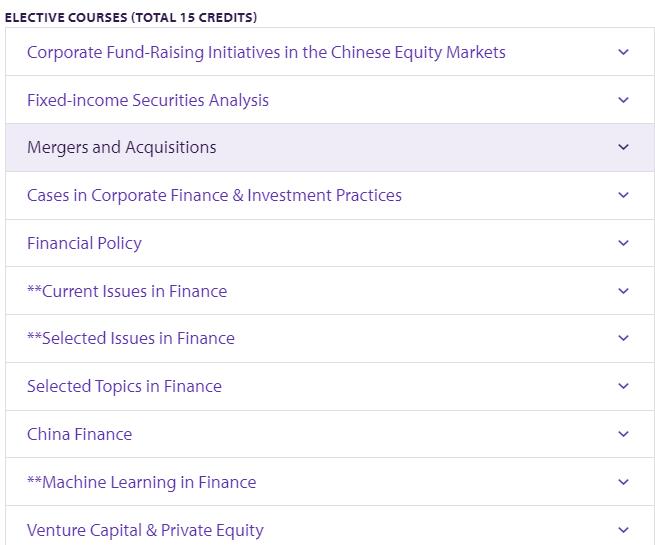Select **Current Issues in Finance title
Screen dimensions: 655x545
[127, 291]
